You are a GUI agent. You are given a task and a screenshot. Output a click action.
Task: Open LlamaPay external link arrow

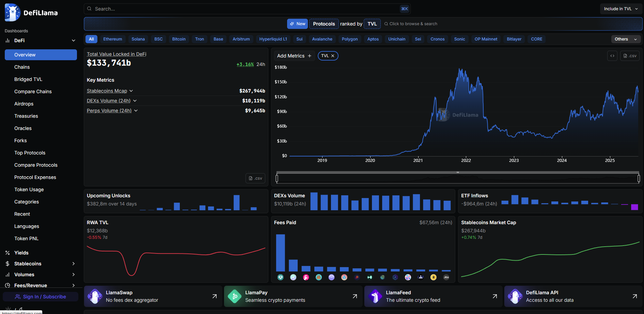(355, 296)
